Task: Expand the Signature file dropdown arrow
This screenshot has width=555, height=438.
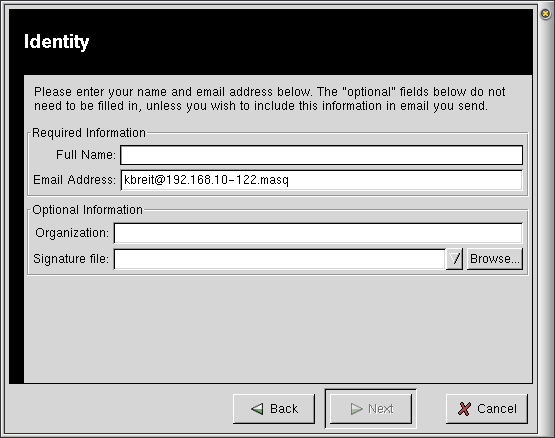Action: (454, 259)
